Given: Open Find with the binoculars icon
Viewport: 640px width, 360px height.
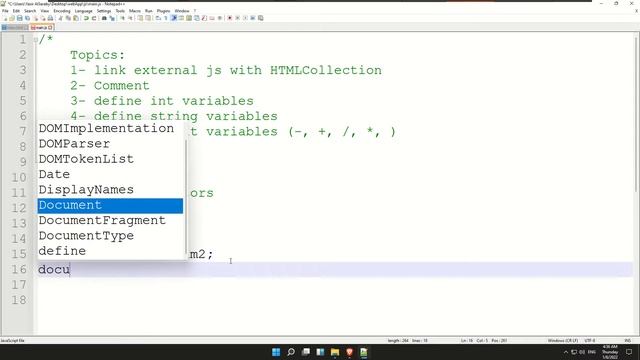Looking at the screenshot, I should (x=104, y=18).
